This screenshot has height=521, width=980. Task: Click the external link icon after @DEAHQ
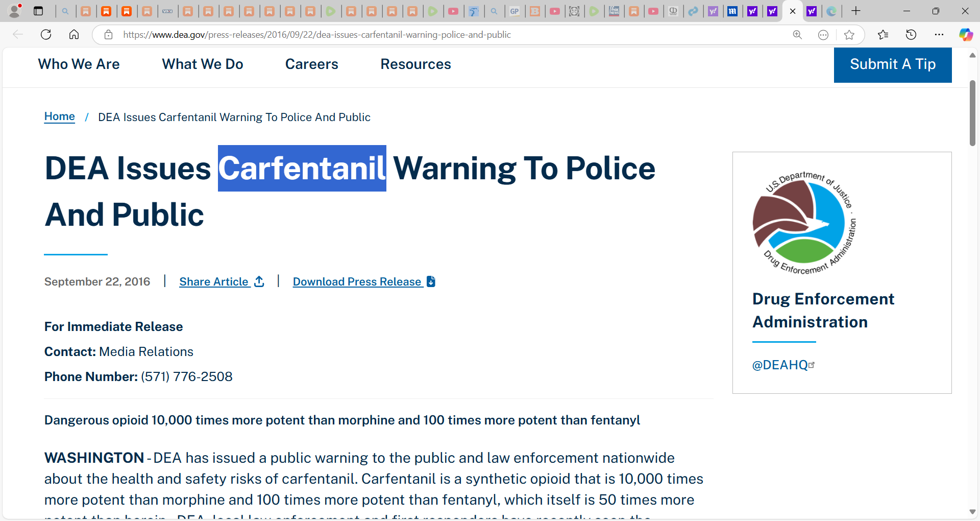(812, 365)
